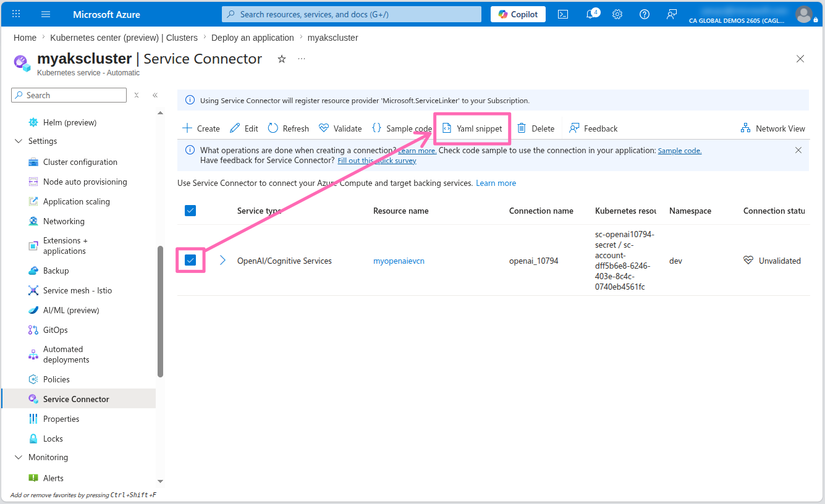Open Node auto provisioning
This screenshot has width=825, height=504.
pos(85,182)
